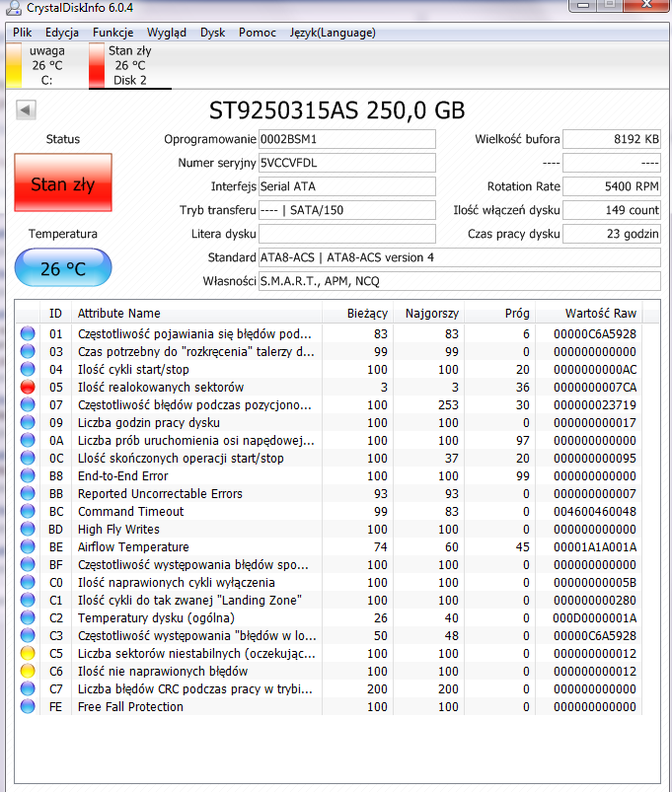Click blue dot for High Fly Writes
672x792 pixels.
pos(28,529)
